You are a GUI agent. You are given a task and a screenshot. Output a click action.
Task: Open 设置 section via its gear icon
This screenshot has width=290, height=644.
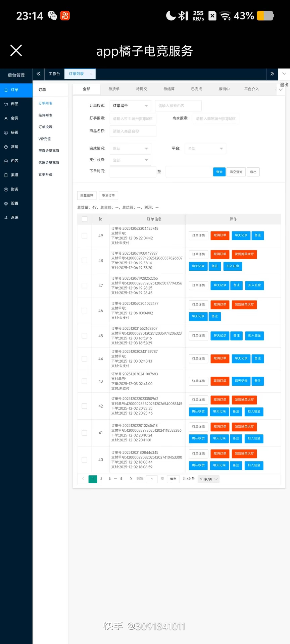click(x=6, y=204)
